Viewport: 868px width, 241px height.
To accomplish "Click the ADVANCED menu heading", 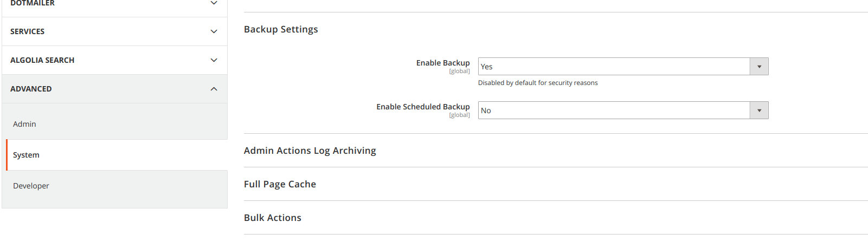I will pyautogui.click(x=31, y=89).
